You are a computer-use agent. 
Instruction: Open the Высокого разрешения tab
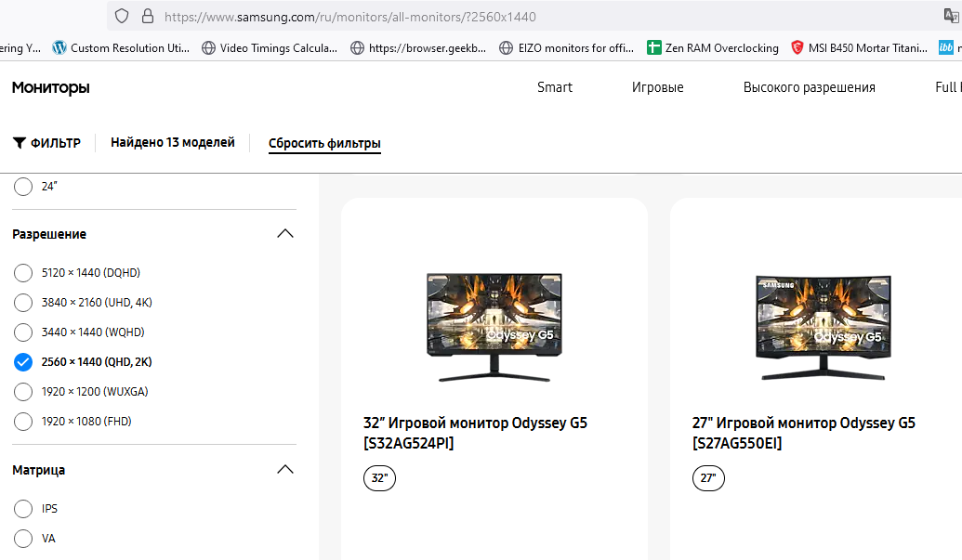[x=810, y=87]
